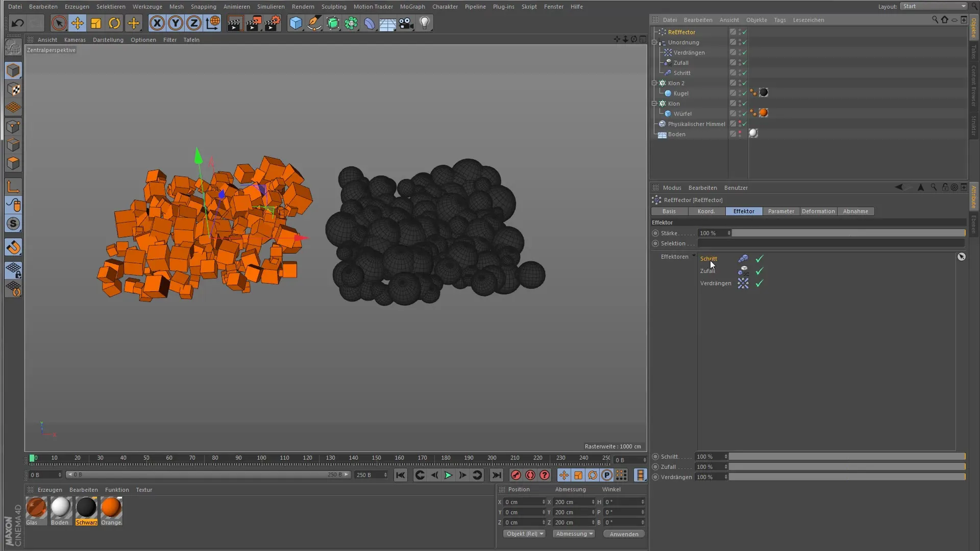
Task: Toggle the Verdrängen effector checkmark
Action: coord(759,283)
